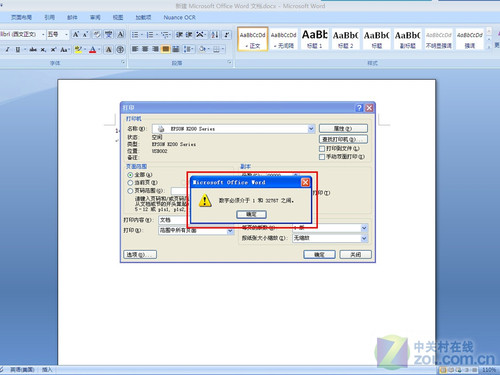Click the text highlight color icon
The height and width of the screenshot is (375, 500).
[78, 50]
